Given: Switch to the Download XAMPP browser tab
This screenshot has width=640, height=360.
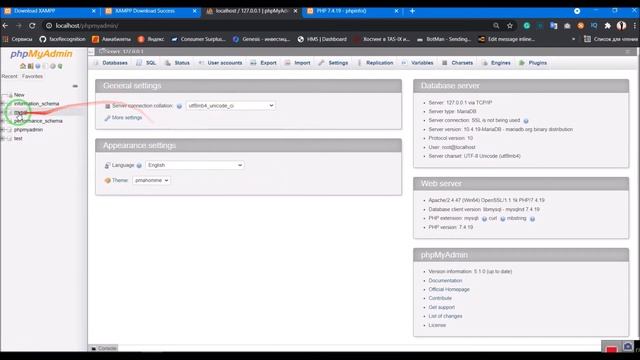Looking at the screenshot, I should 50,11.
